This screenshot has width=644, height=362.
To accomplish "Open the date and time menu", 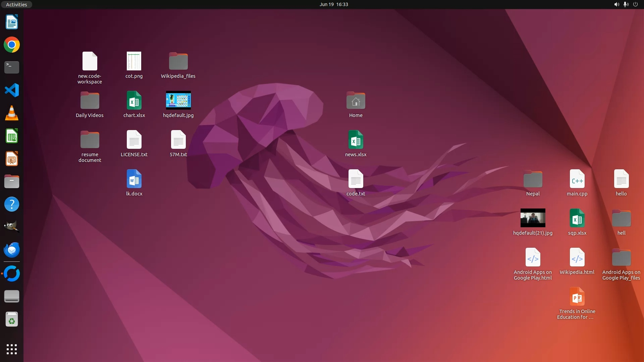I will click(333, 4).
